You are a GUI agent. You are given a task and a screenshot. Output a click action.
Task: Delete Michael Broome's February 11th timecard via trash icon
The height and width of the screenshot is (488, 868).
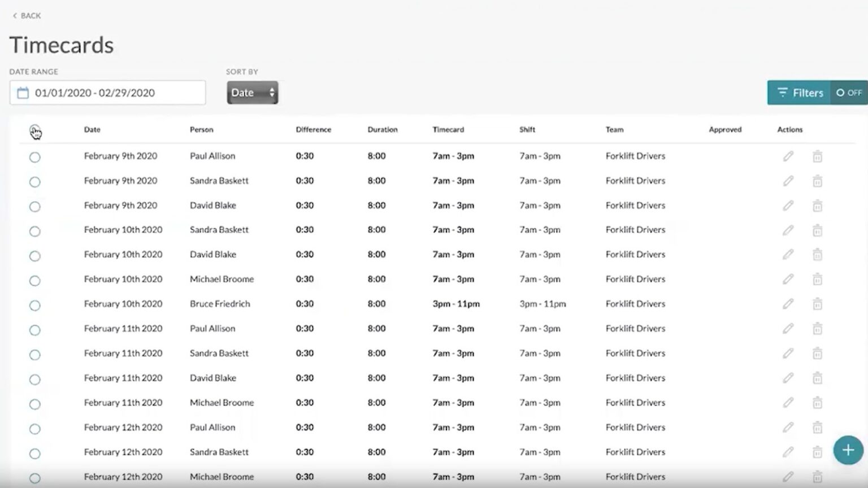817,403
